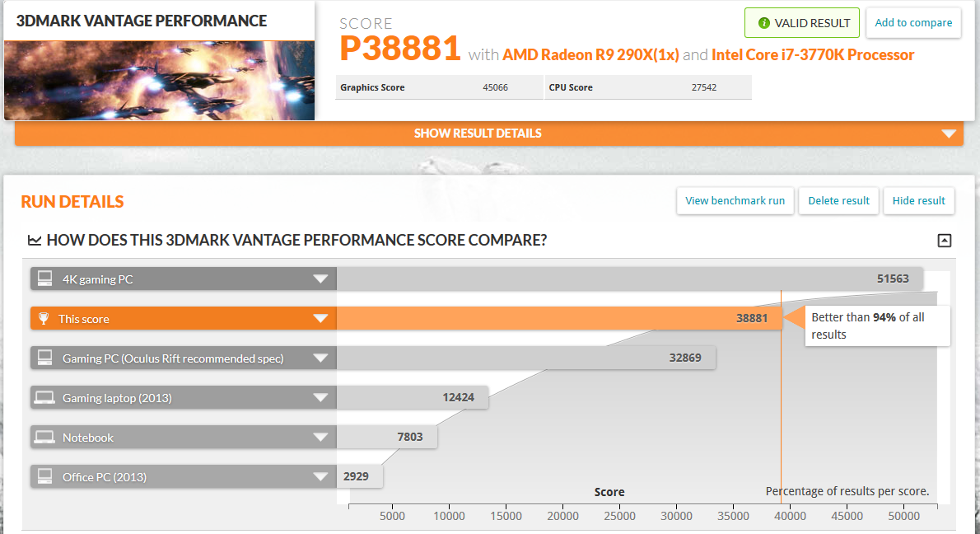Viewport: 980px width, 534px height.
Task: Click the 4K gaming PC row label
Action: 97,279
